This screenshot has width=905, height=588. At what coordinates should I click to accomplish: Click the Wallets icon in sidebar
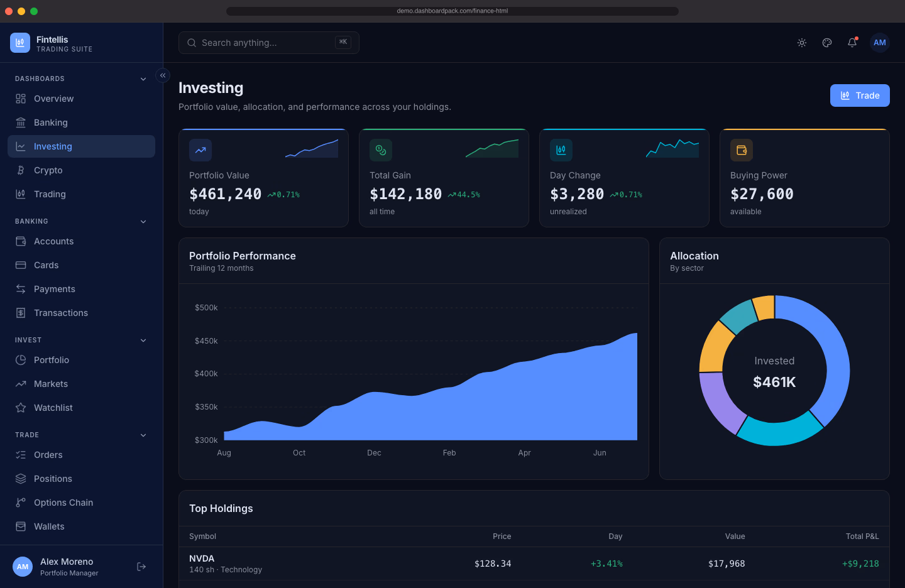[21, 526]
